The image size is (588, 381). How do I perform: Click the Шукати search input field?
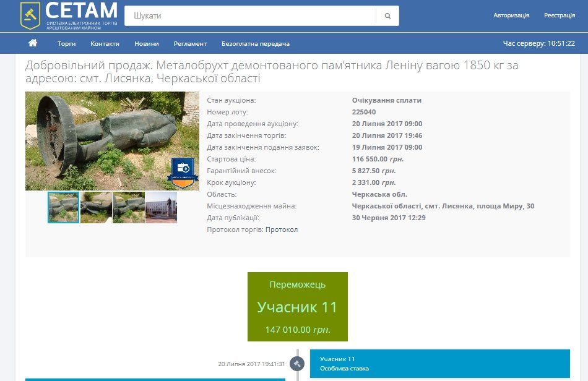pos(248,15)
